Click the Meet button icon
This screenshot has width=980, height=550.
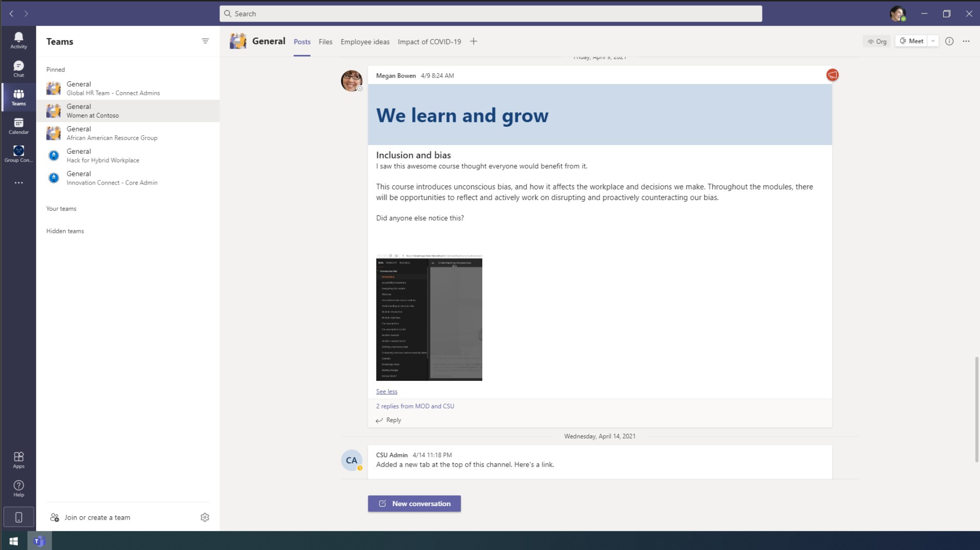(903, 41)
